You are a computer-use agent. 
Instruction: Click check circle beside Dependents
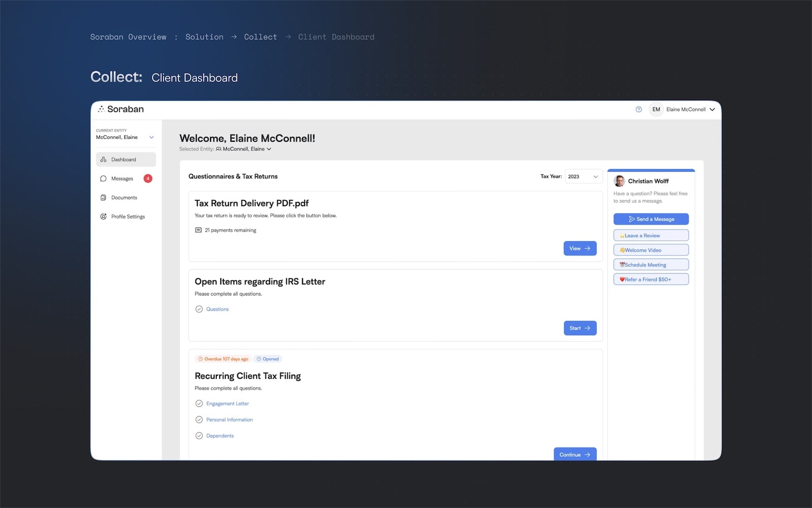pos(199,436)
